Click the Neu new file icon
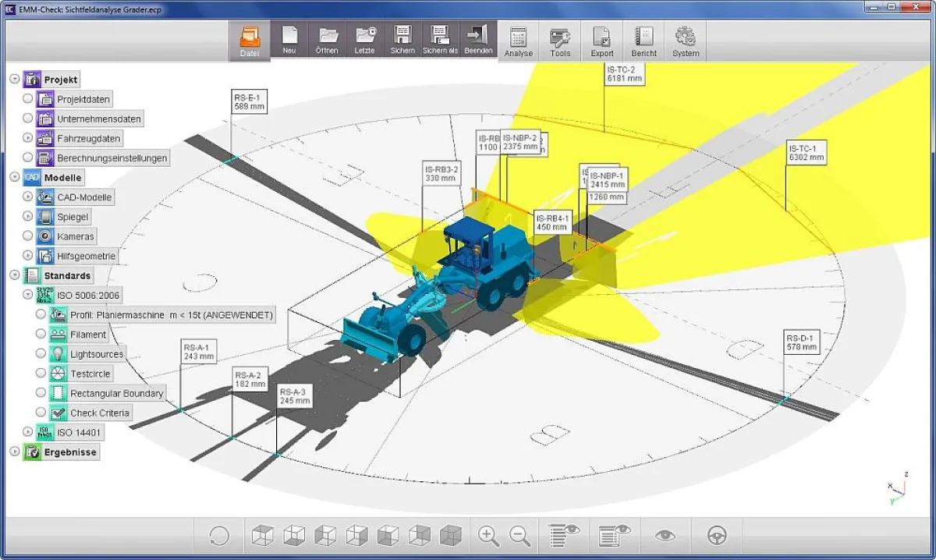 pyautogui.click(x=289, y=40)
